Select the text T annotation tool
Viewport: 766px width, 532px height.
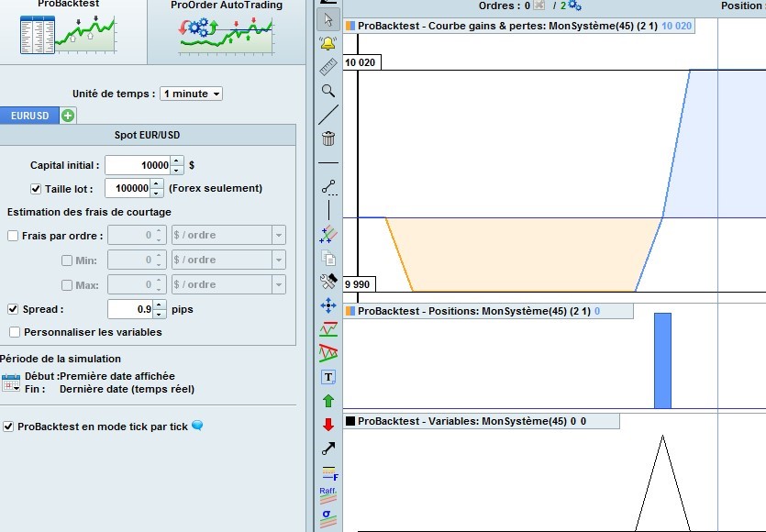[x=328, y=377]
